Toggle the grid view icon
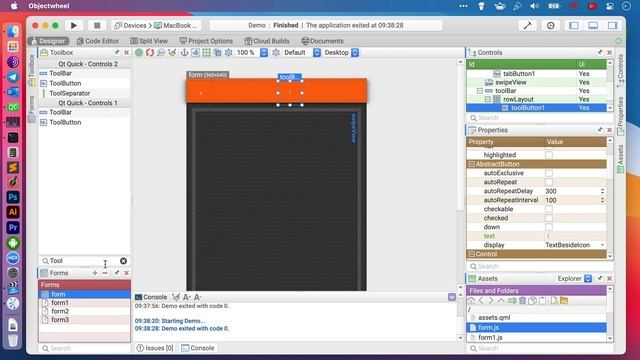This screenshot has width=640, height=360. coord(207,53)
